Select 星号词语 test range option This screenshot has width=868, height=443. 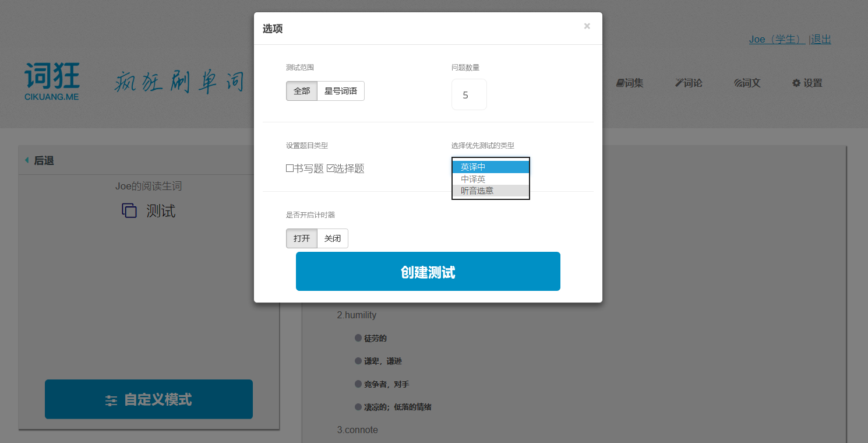[341, 92]
